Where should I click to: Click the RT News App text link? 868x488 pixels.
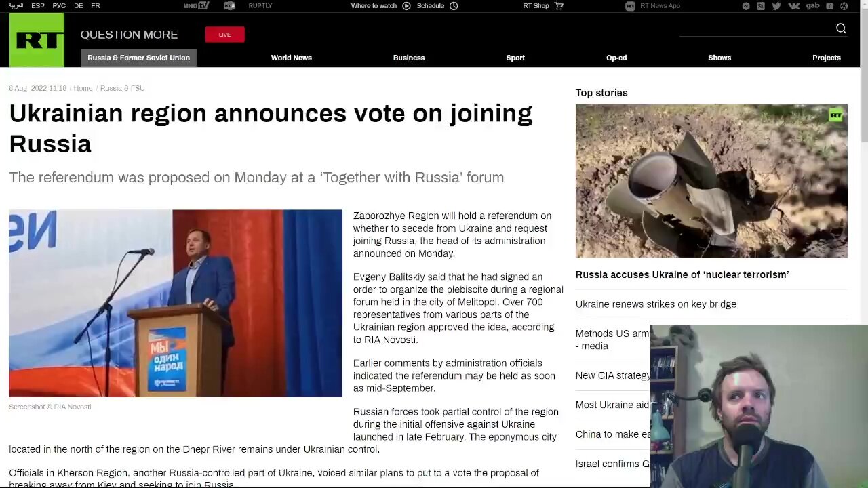click(x=660, y=6)
